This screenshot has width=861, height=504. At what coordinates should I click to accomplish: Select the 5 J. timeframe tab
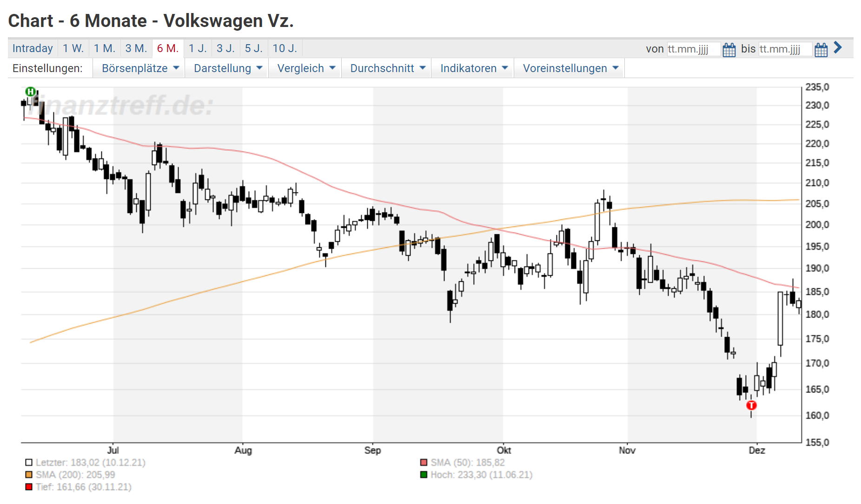click(254, 48)
